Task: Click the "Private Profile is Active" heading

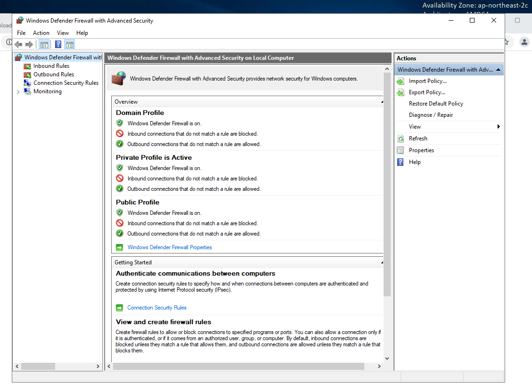Action: tap(154, 158)
